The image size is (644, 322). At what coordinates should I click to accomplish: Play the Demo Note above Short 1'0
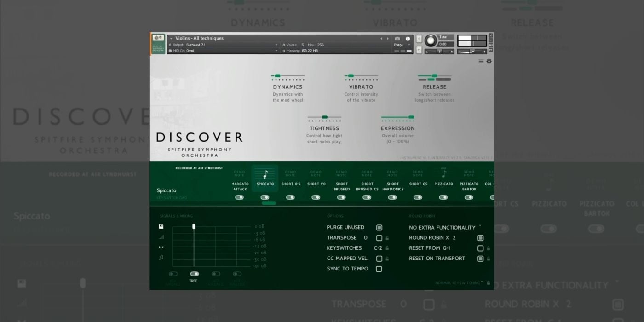[x=316, y=173]
